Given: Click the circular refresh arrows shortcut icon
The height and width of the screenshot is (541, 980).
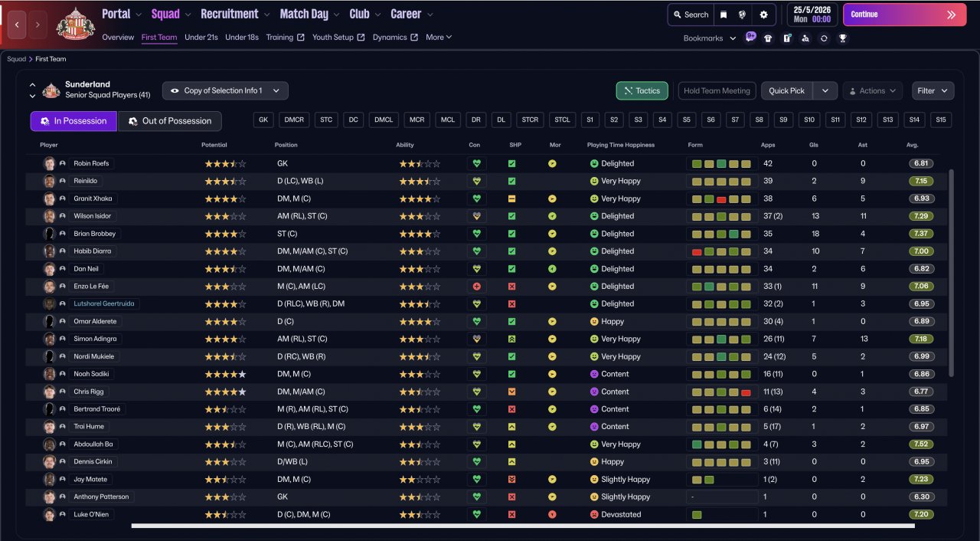Looking at the screenshot, I should [x=824, y=38].
